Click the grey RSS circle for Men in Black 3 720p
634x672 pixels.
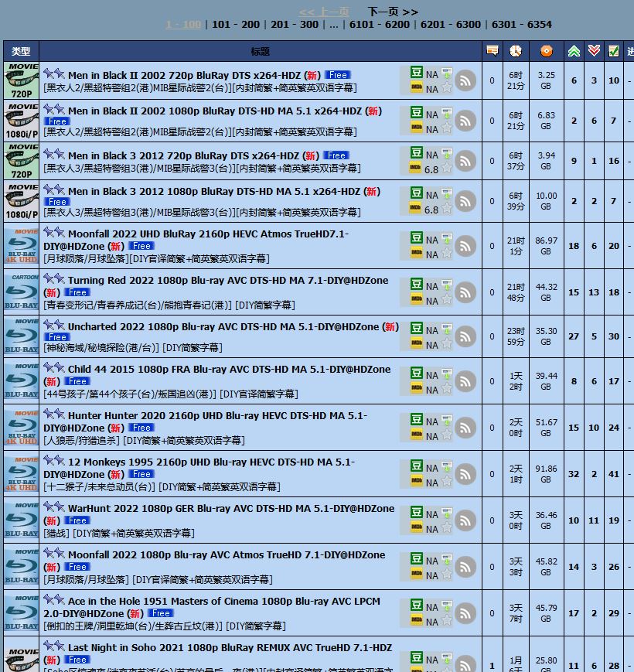point(465,161)
